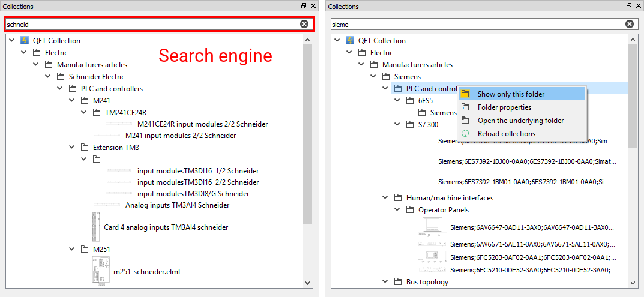This screenshot has height=297, width=644.
Task: Select PLC and controllers in left panel
Action: (x=112, y=88)
